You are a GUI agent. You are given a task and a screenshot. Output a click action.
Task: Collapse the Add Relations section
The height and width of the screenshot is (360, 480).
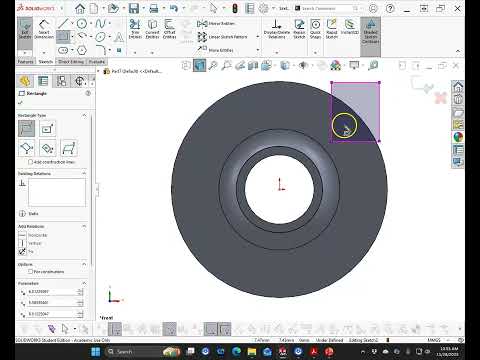click(84, 226)
